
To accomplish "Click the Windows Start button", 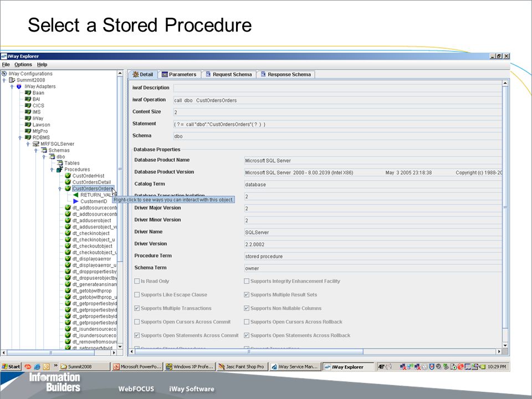I will (11, 367).
